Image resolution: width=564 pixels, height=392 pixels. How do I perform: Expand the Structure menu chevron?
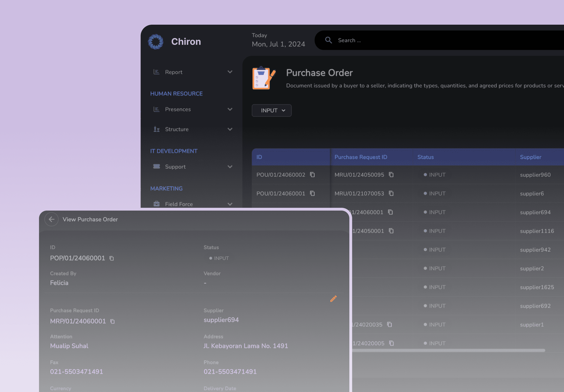point(230,129)
